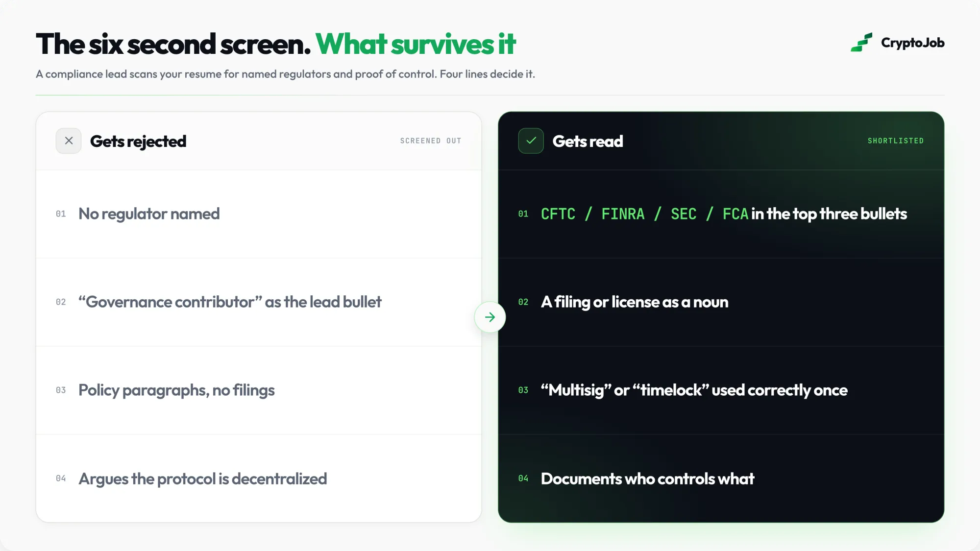Click the CFTC / FINRA / SEC / FCA text
Viewport: 980px width, 551px height.
click(x=644, y=214)
